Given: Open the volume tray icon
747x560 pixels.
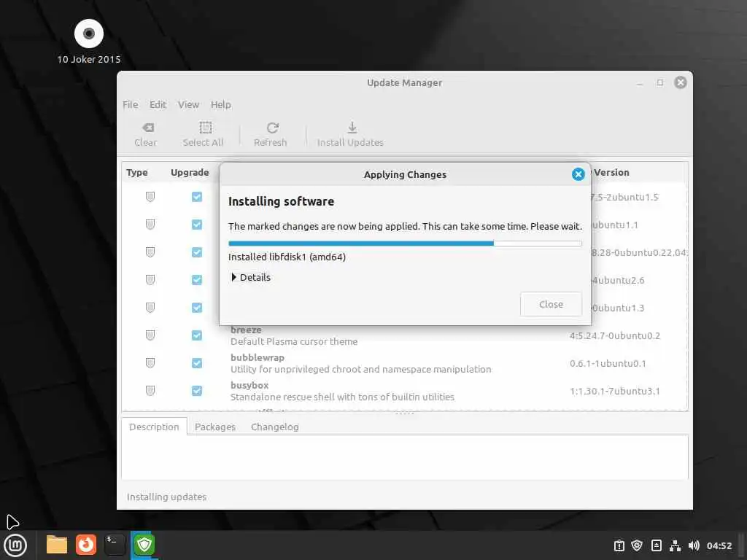Looking at the screenshot, I should click(x=694, y=545).
